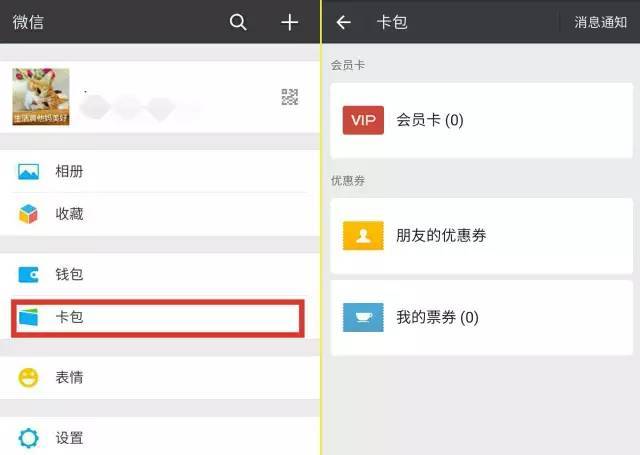Tap the yellow friend coupon icon
640x455 pixels.
pos(363,235)
